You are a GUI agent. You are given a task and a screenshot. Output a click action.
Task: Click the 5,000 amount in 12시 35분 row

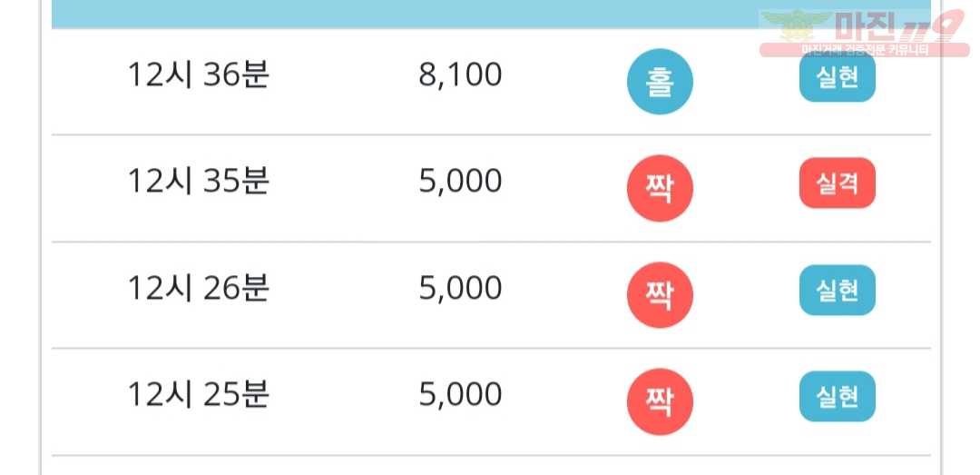pyautogui.click(x=461, y=183)
